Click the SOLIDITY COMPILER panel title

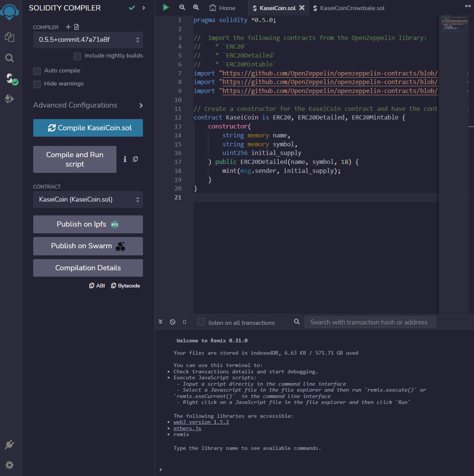(x=65, y=8)
